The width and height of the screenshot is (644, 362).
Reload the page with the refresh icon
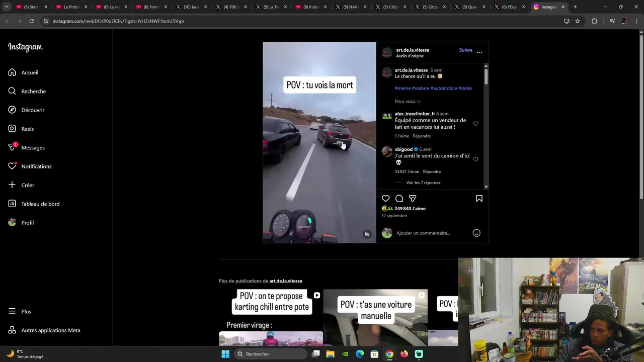[31, 21]
